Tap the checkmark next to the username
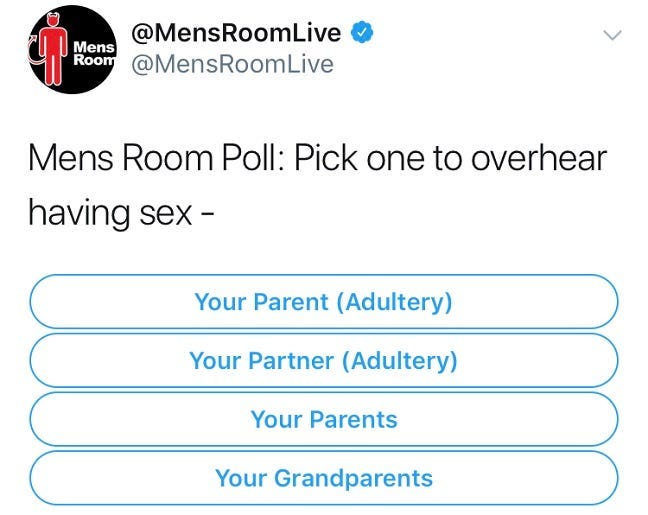648x515 pixels. pyautogui.click(x=362, y=32)
